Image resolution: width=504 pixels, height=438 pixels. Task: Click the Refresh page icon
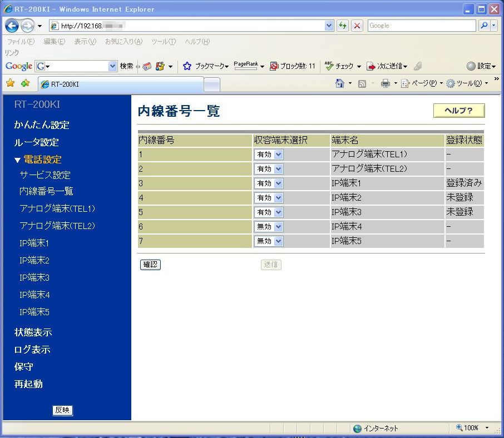click(343, 26)
